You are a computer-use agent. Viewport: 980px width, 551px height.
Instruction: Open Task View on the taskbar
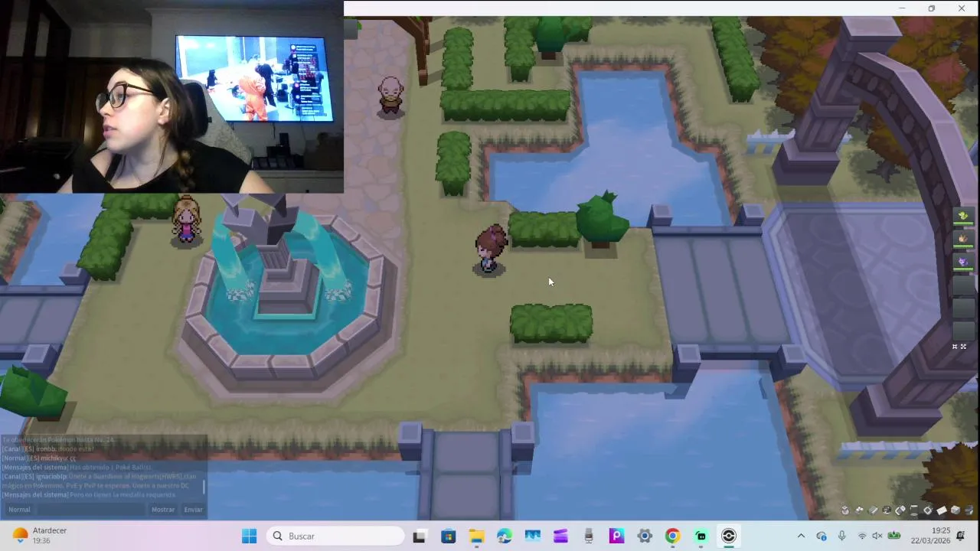pyautogui.click(x=419, y=536)
